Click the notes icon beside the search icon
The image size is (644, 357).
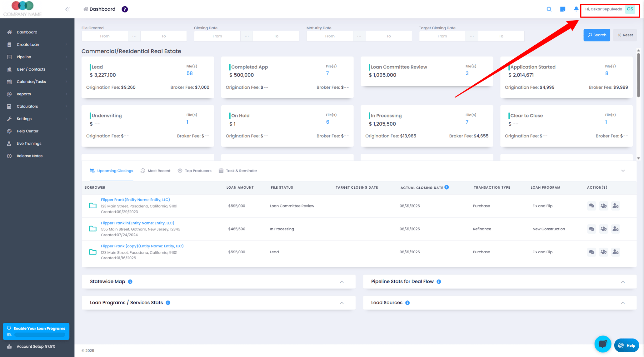click(562, 9)
